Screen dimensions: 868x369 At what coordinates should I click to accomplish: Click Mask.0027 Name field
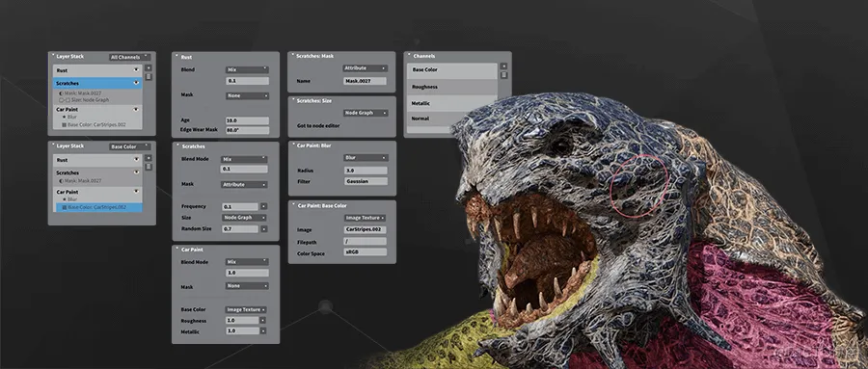[365, 81]
